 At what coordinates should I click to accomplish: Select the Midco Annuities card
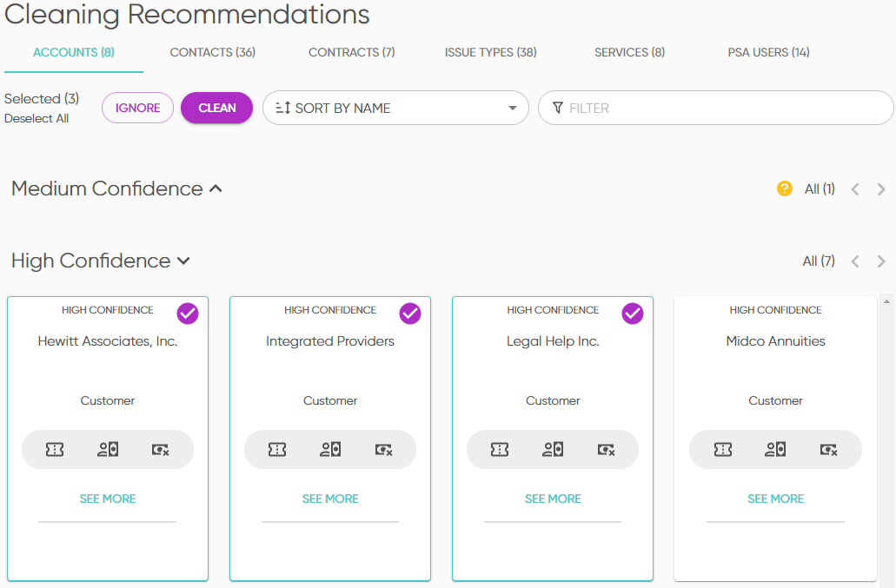[x=775, y=439]
